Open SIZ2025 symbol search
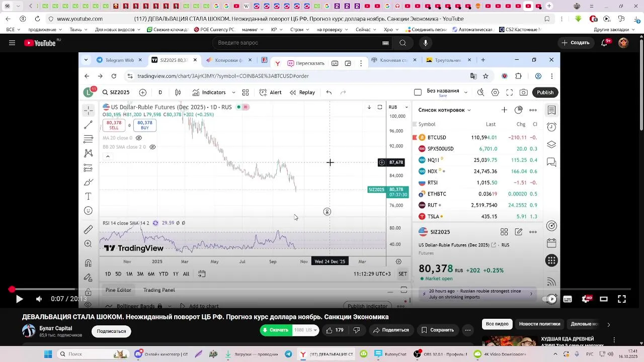Screen dimensions: 644x362 pyautogui.click(x=116, y=93)
